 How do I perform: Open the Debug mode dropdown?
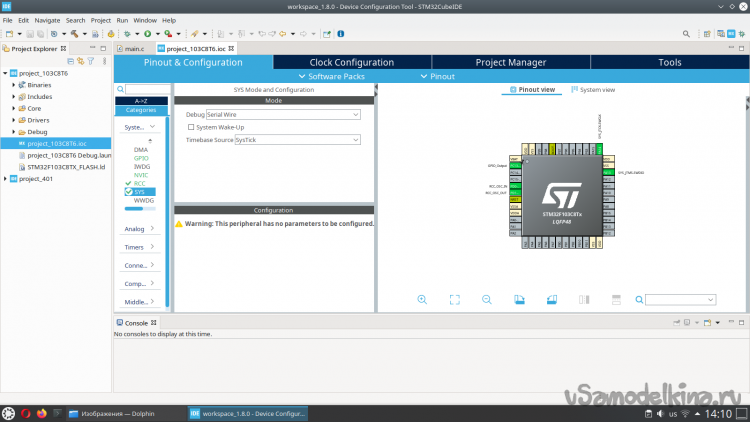pyautogui.click(x=282, y=115)
